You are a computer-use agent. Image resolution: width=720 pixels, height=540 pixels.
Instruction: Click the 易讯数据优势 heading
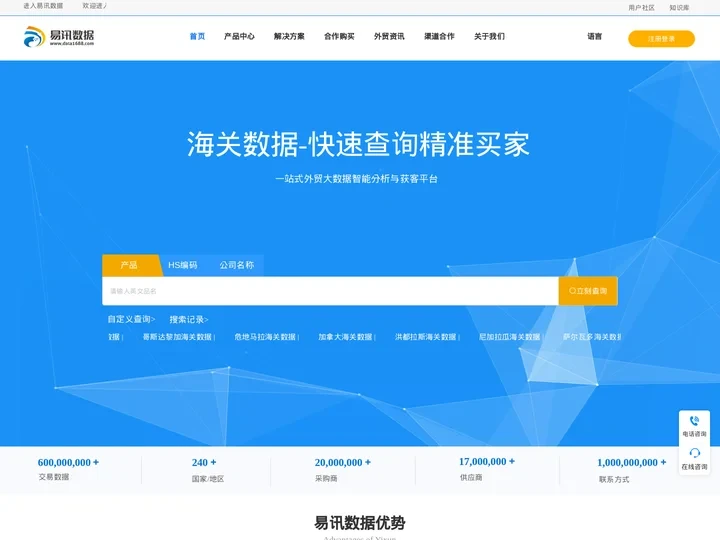(360, 523)
